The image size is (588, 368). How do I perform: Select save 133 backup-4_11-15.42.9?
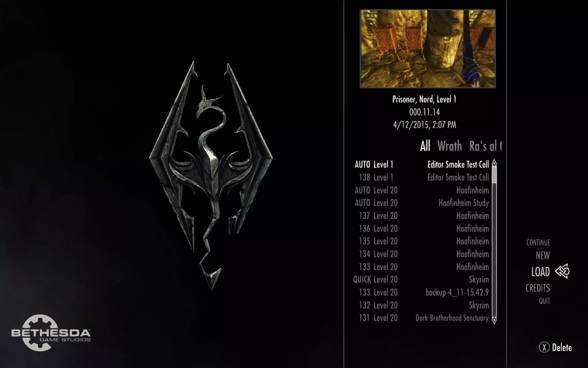pyautogui.click(x=421, y=293)
